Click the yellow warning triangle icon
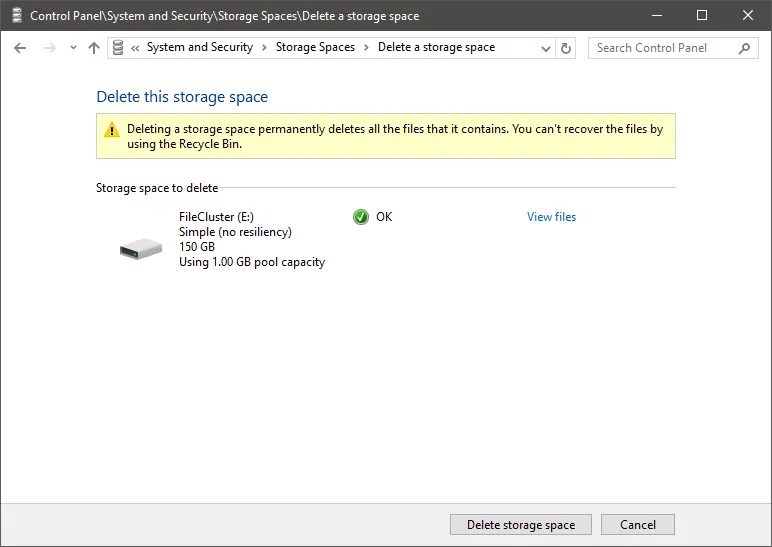The height and width of the screenshot is (547, 772). pyautogui.click(x=112, y=129)
